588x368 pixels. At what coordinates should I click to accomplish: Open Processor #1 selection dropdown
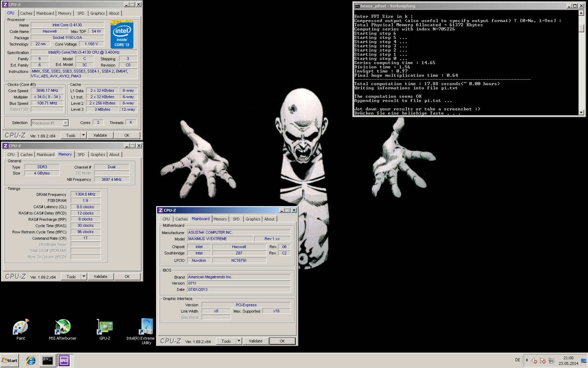click(65, 123)
